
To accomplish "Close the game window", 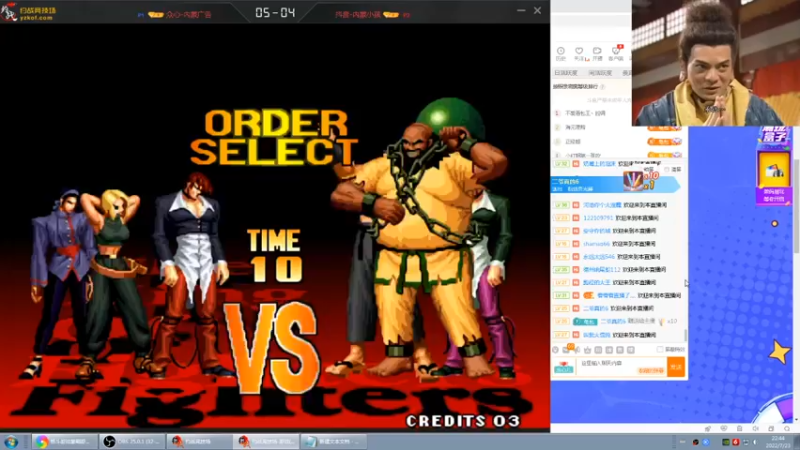I will tap(537, 10).
